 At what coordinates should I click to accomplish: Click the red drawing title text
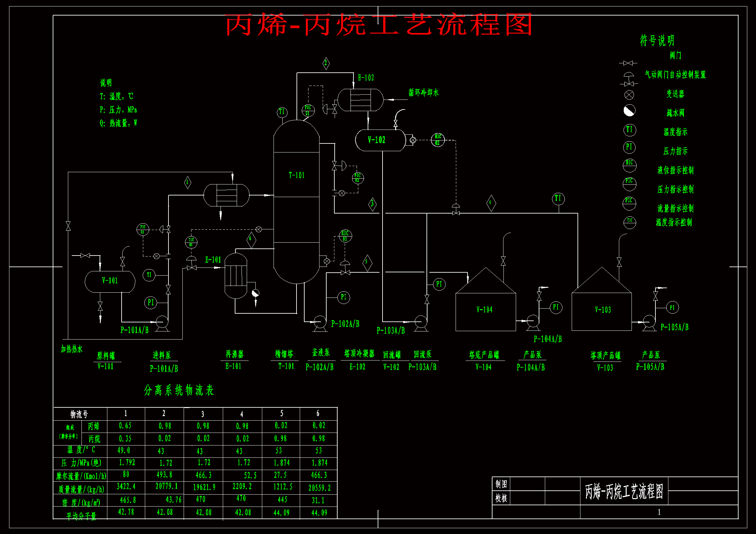click(x=378, y=25)
